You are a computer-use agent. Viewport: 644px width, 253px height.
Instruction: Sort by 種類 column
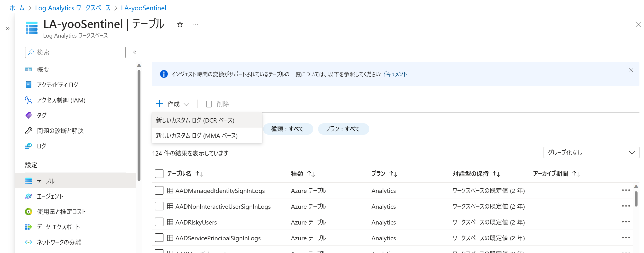[x=303, y=174]
